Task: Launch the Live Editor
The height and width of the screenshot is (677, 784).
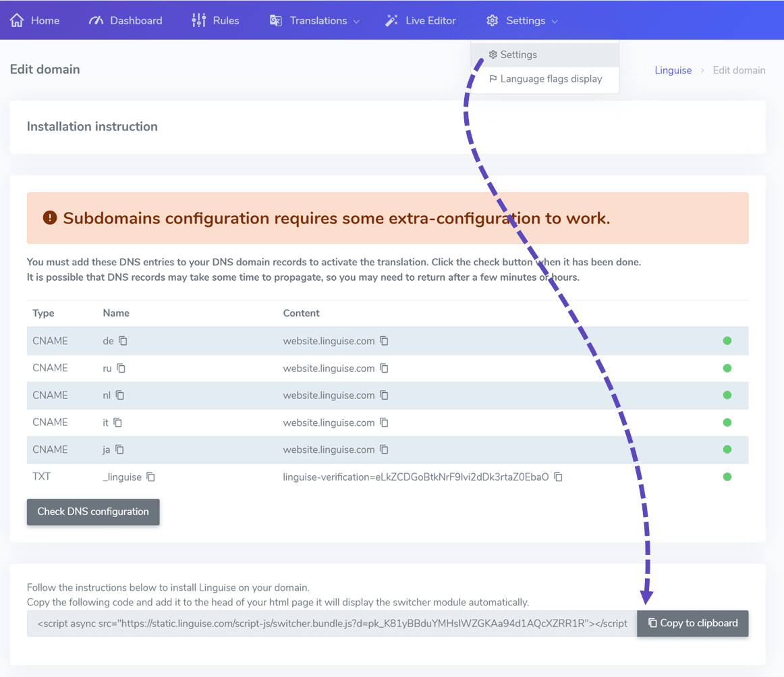Action: point(420,21)
